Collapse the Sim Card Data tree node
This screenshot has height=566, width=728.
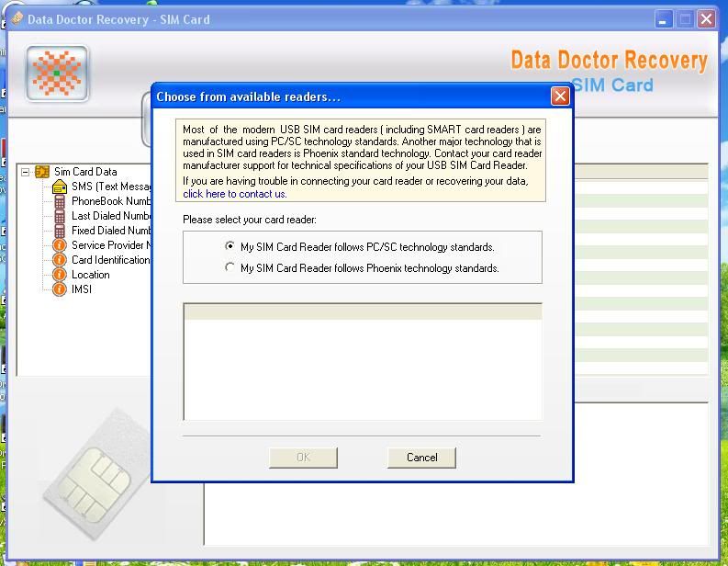25,172
